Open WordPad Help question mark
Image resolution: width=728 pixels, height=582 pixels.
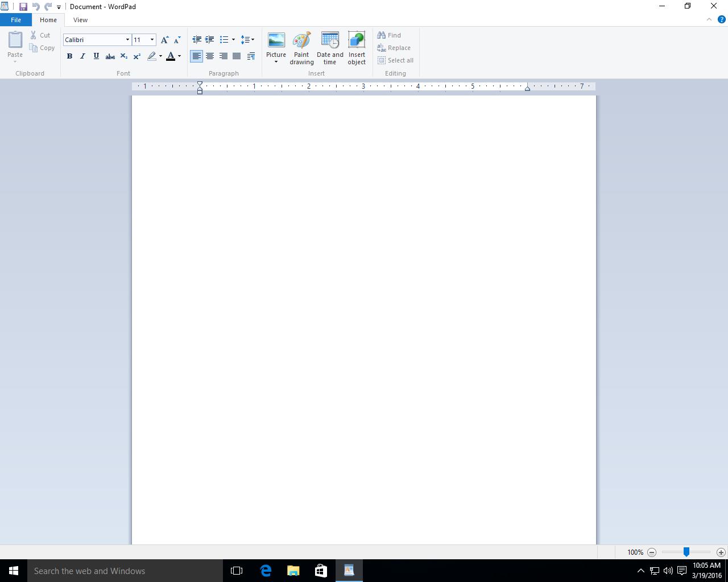(722, 20)
